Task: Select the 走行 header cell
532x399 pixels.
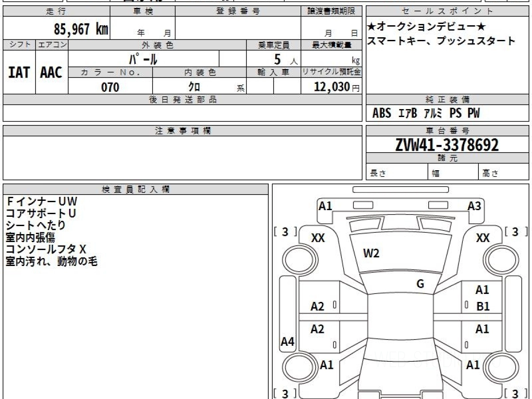Action: [x=56, y=12]
